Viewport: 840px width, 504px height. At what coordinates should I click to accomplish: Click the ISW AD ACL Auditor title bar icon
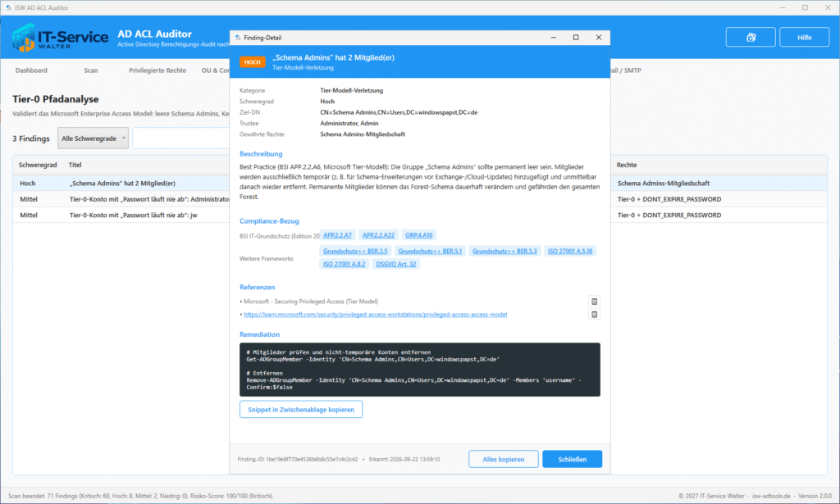click(x=8, y=7)
